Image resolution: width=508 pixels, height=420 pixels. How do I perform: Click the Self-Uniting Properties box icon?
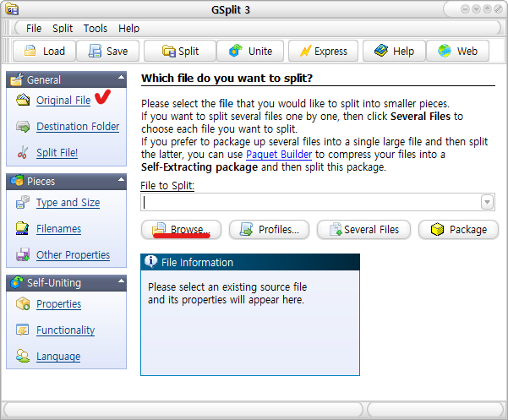(23, 303)
